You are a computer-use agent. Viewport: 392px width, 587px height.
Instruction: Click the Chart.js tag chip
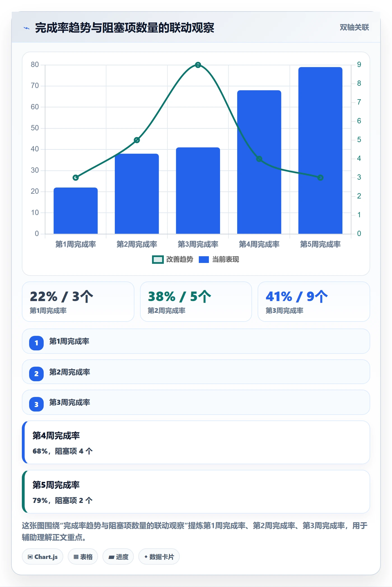click(x=43, y=557)
